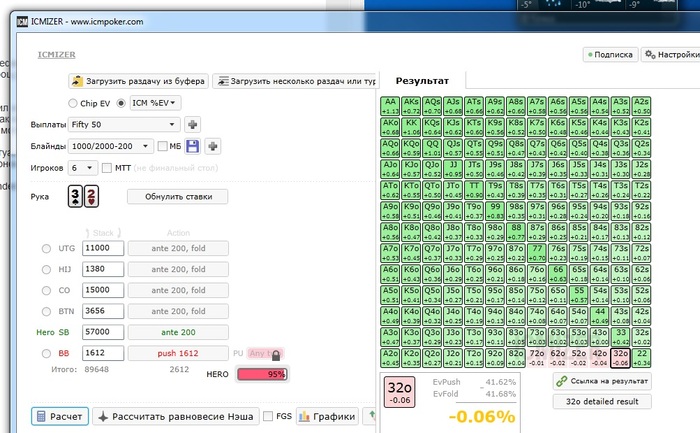This screenshot has height=433, width=700.
Task: Open the blinds 1000/2000-200 dropdown
Action: [x=110, y=146]
